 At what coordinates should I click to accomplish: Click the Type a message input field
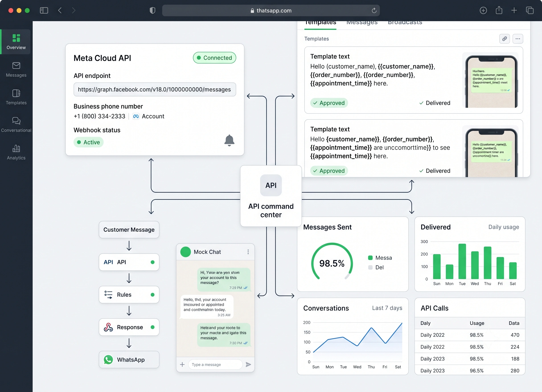215,364
